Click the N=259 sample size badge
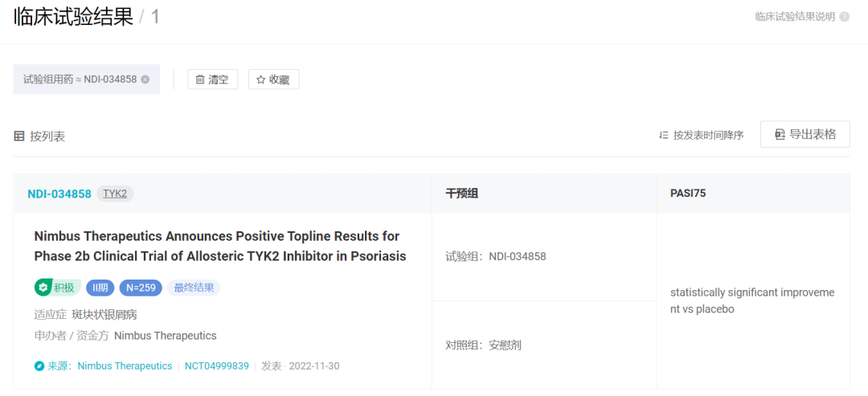The width and height of the screenshot is (868, 396). (141, 288)
